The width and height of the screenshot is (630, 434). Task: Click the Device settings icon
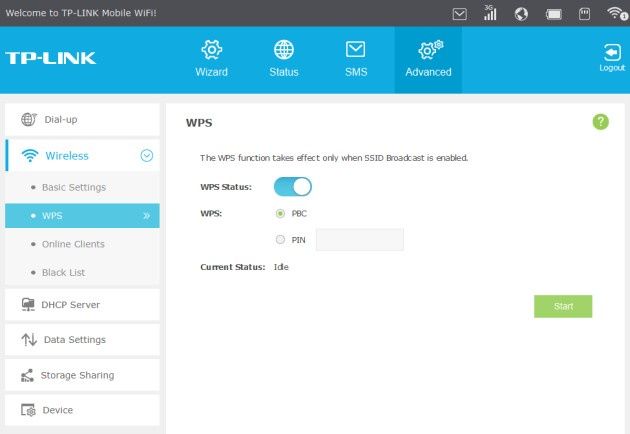[x=28, y=410]
